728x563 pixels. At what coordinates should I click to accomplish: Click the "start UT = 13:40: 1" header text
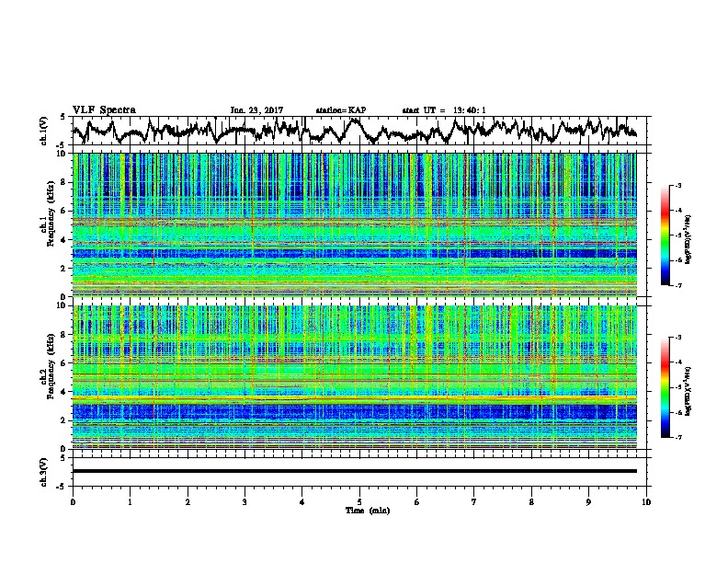(444, 110)
